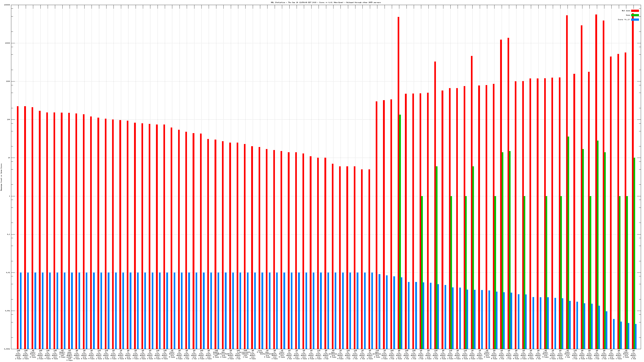644x362 pixels.
Task: Click the 0.0001 y-axis tick label
Action: pos(7,349)
